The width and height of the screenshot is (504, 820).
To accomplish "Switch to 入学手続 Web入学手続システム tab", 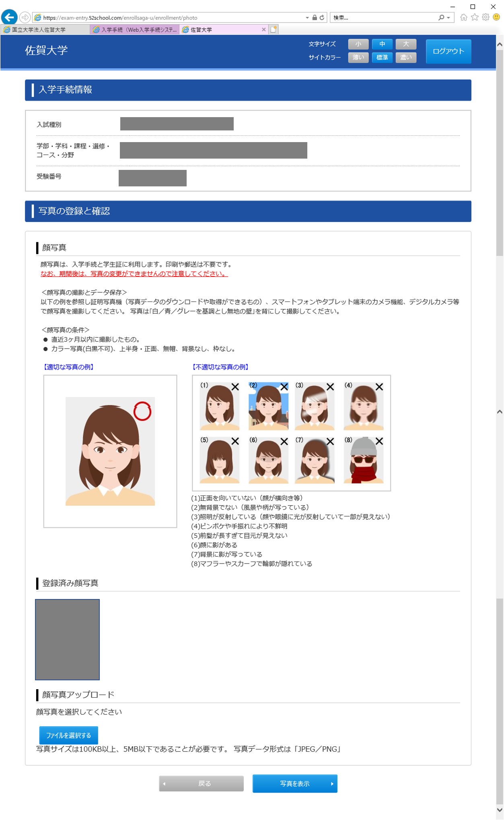I will [135, 30].
